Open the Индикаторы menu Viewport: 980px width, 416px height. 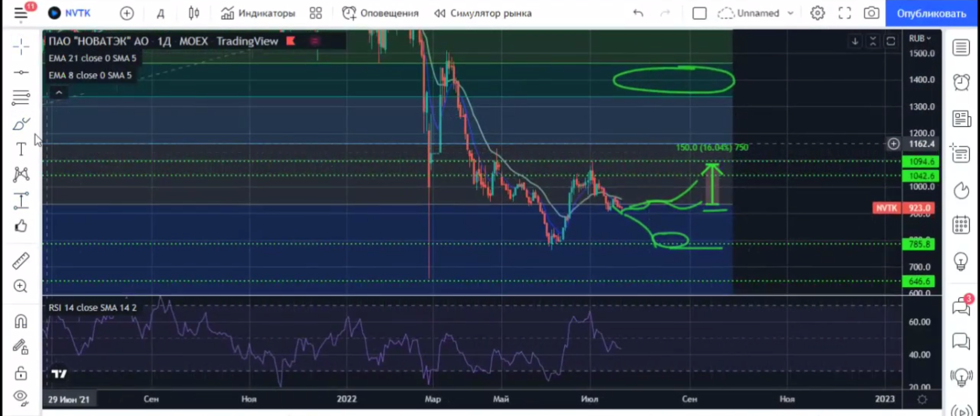pos(258,13)
